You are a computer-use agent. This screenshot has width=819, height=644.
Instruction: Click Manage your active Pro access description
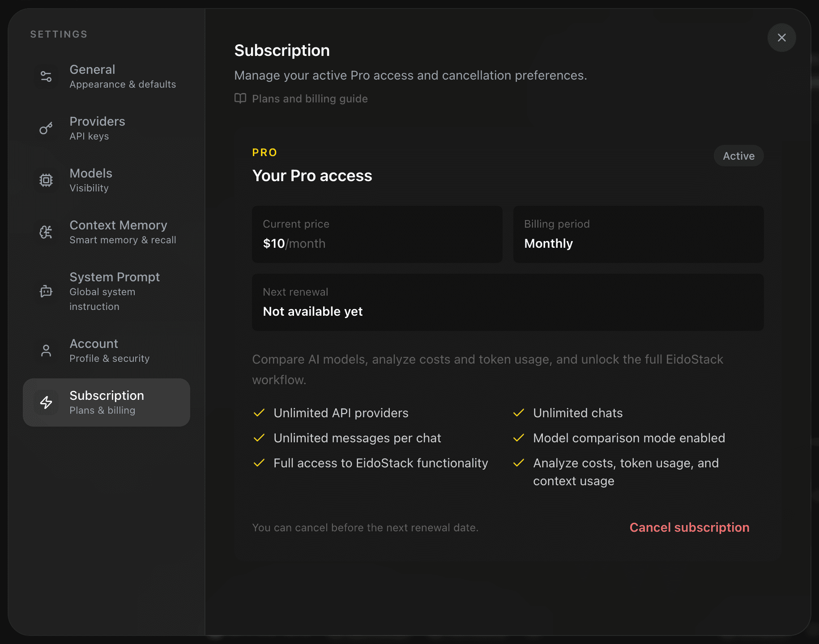click(x=410, y=75)
